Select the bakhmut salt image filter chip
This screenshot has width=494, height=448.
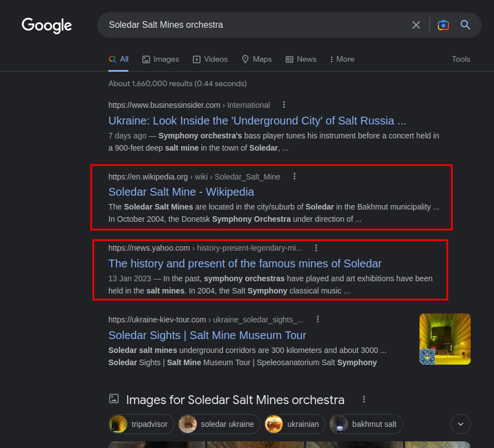pyautogui.click(x=366, y=424)
